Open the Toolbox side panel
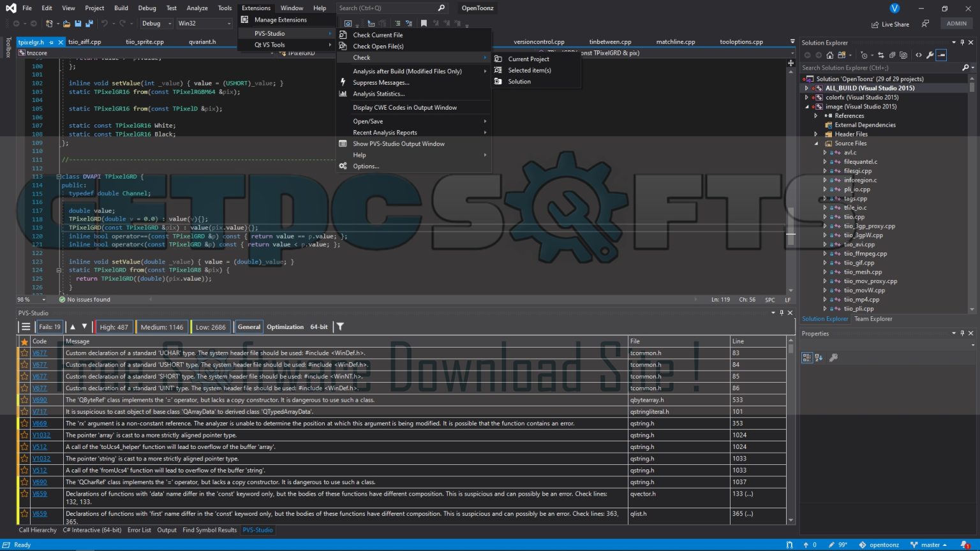980x551 pixels. point(8,47)
